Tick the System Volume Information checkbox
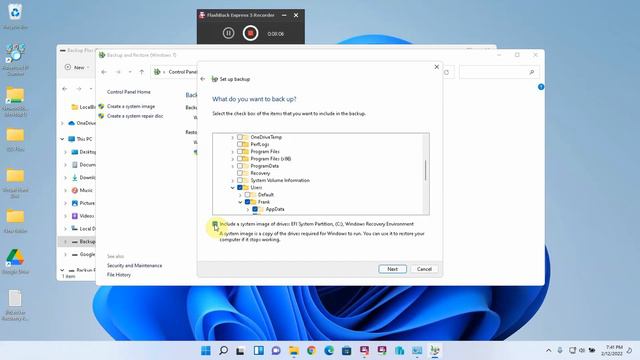This screenshot has height=360, width=640. 240,180
